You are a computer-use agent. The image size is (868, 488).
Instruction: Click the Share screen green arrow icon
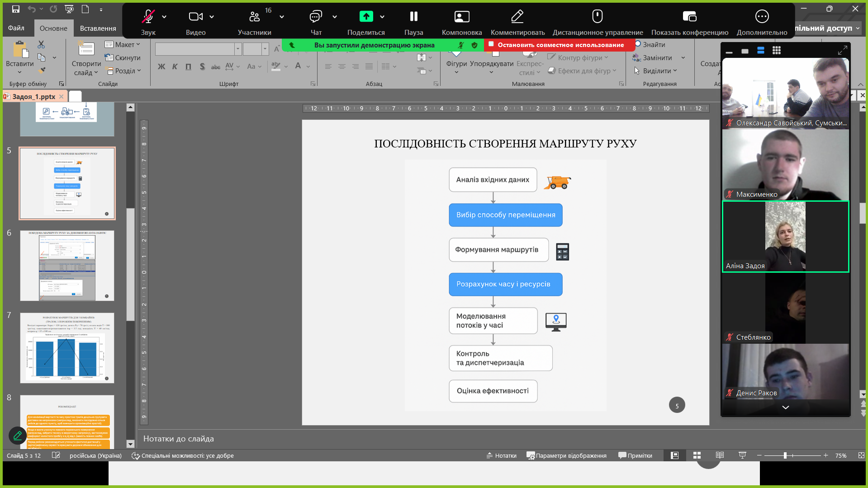[366, 17]
